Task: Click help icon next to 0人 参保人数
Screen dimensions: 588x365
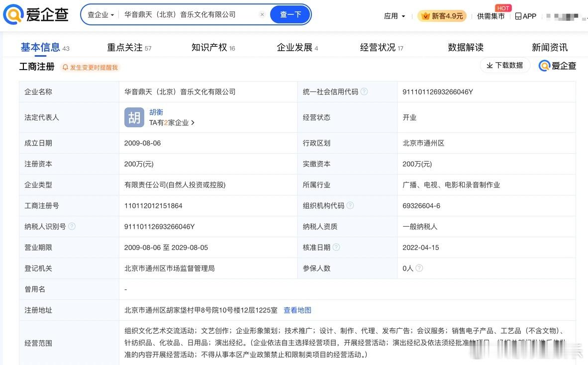Action: tap(419, 268)
